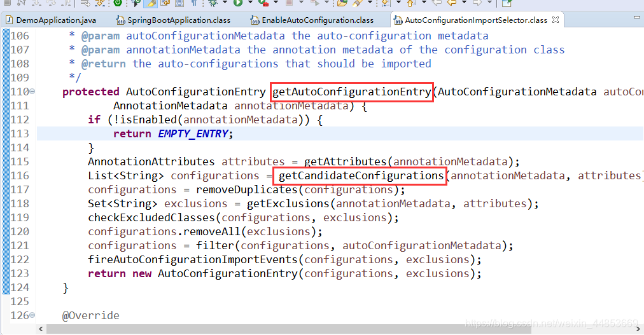Screen dimensions: 644x335
Task: Open dropdown arrow next to green Run button
Action: 250,3
